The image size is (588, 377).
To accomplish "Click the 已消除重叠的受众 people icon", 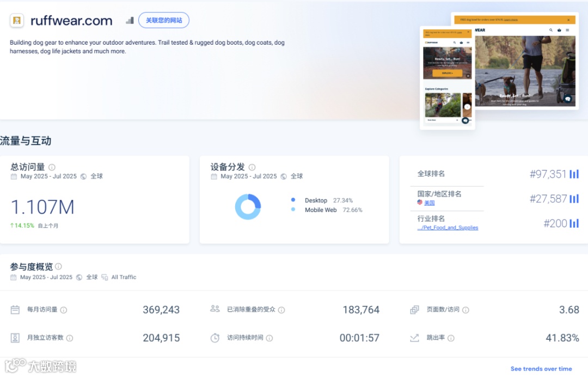I will 215,309.
